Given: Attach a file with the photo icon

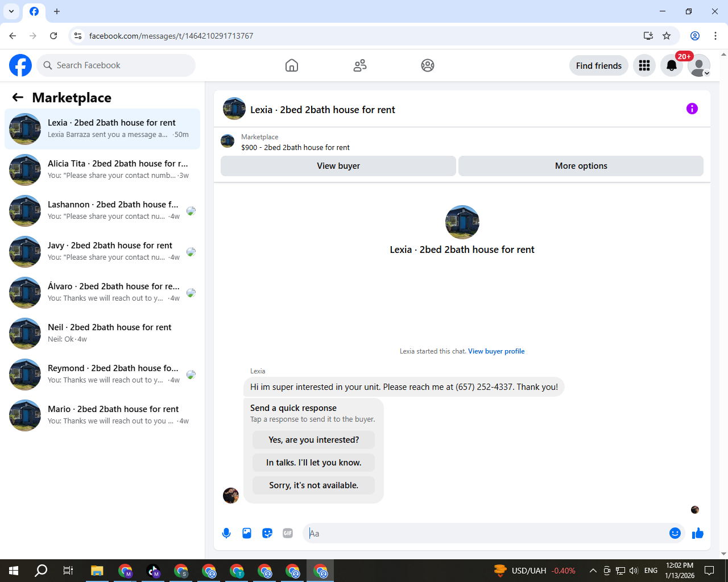Looking at the screenshot, I should [x=247, y=533].
